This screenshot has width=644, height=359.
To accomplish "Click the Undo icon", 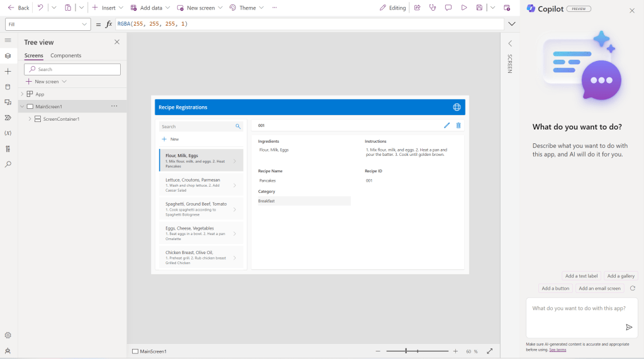I will pos(40,8).
